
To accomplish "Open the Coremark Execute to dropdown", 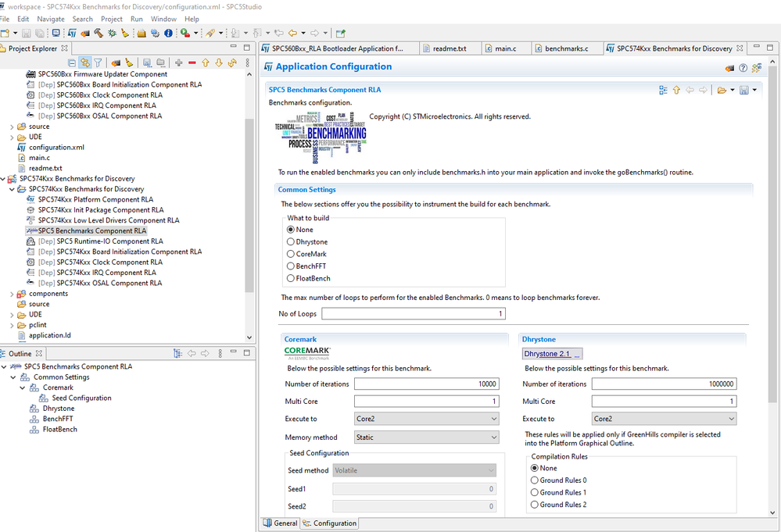I will pyautogui.click(x=427, y=419).
